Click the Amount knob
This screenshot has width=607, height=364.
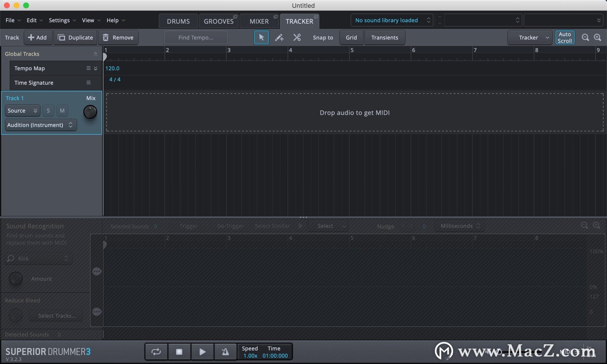[16, 279]
